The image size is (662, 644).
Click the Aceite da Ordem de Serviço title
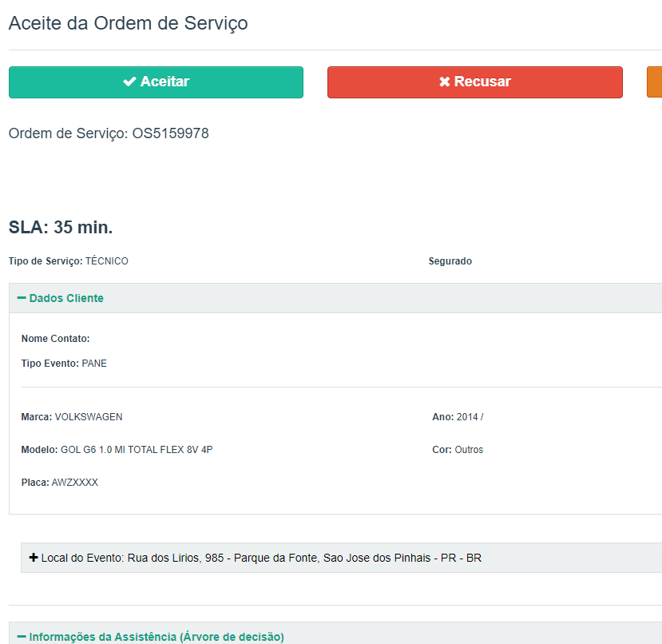point(128,23)
